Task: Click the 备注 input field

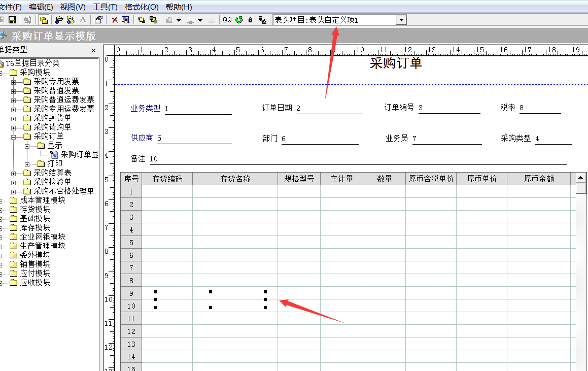Action: (x=358, y=159)
